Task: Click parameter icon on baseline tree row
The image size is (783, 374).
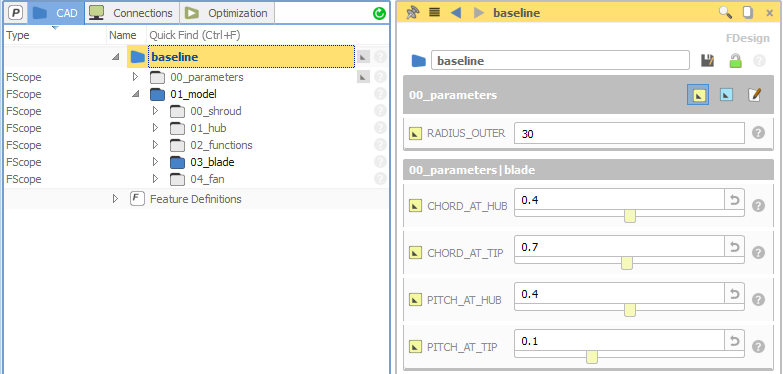Action: pyautogui.click(x=363, y=57)
